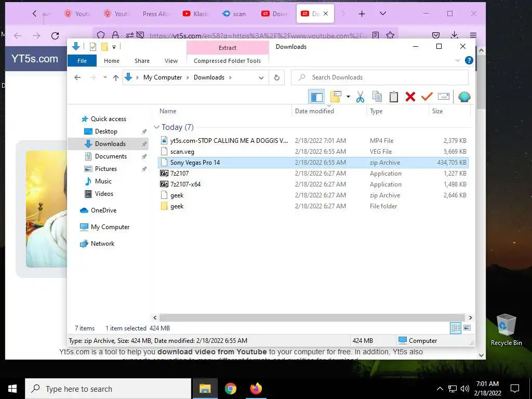The image size is (532, 399).
Task: Select Sony Vegas Pro 14 archive
Action: 313,163
